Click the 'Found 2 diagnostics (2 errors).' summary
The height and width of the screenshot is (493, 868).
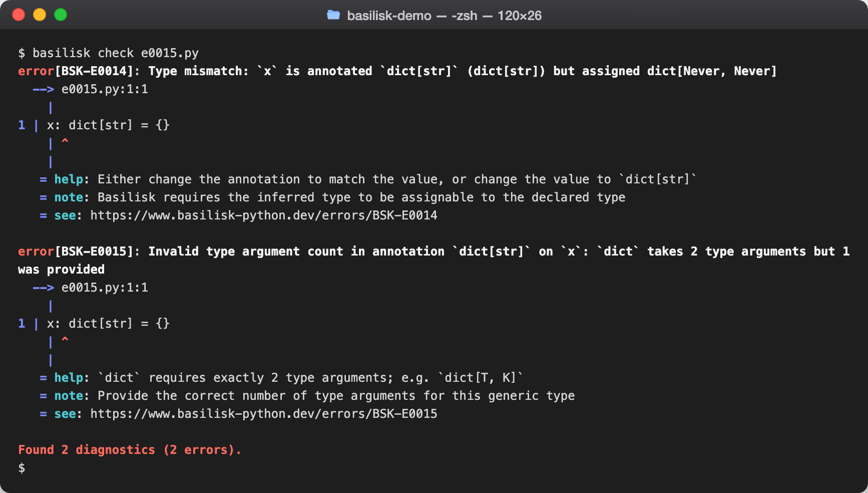130,450
